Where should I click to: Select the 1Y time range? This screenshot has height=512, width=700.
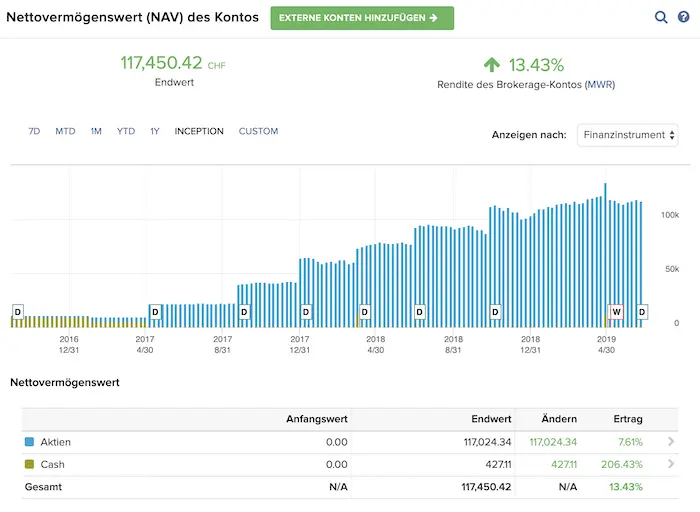pos(155,131)
